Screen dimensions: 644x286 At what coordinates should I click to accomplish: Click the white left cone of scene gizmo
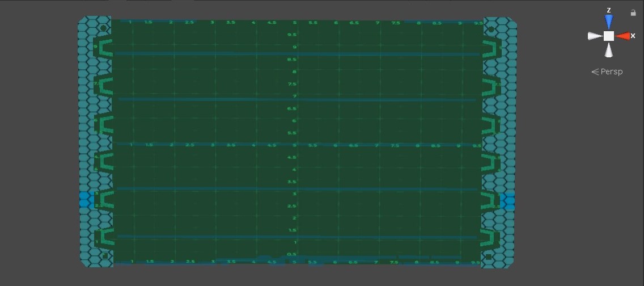(595, 36)
